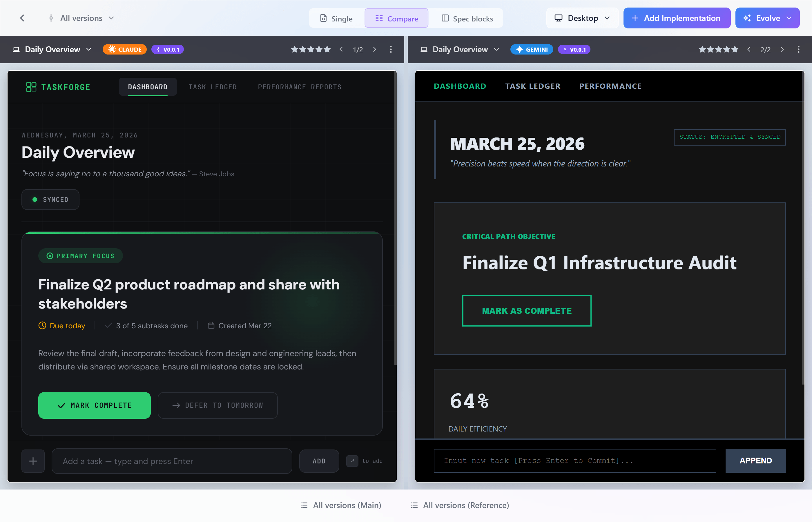Click the Input new task field
Image resolution: width=812 pixels, height=522 pixels.
575,461
